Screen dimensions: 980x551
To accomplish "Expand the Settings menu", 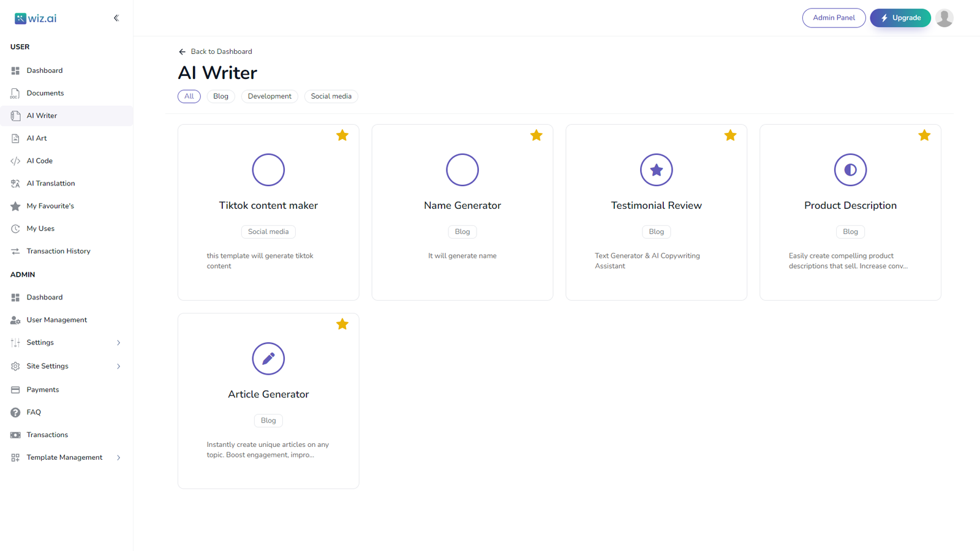I will (40, 342).
